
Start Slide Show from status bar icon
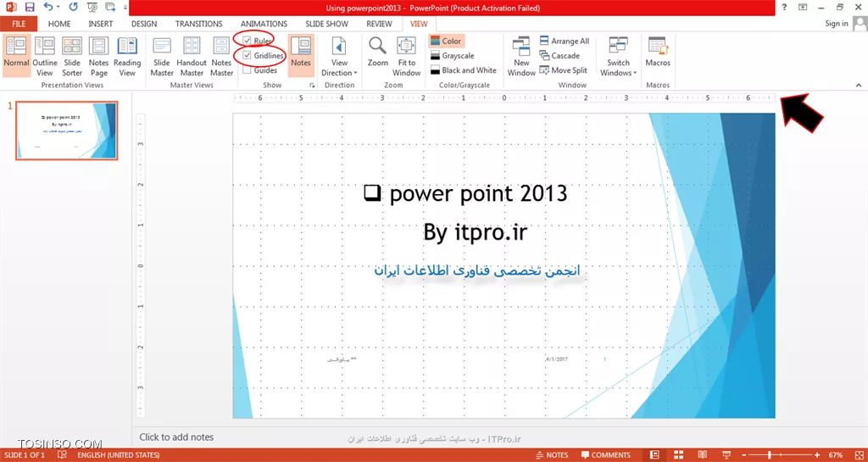[x=726, y=455]
